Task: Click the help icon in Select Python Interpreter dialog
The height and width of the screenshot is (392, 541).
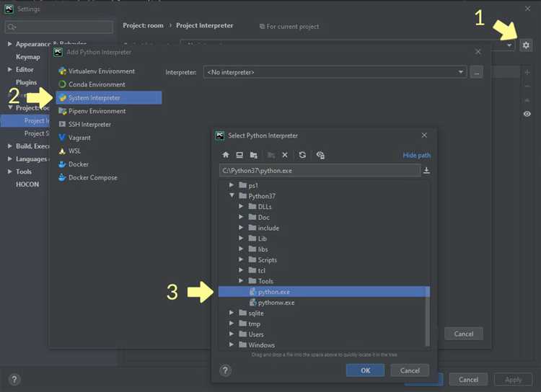Action: [225, 370]
